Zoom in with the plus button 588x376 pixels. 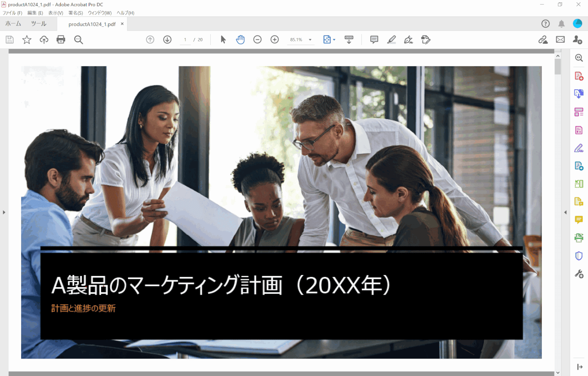pos(275,40)
